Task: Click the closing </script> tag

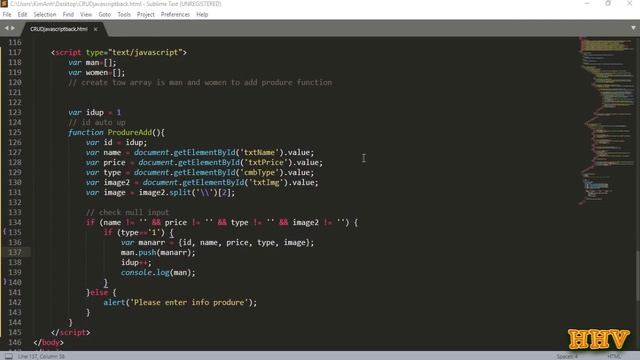Action: (71, 332)
